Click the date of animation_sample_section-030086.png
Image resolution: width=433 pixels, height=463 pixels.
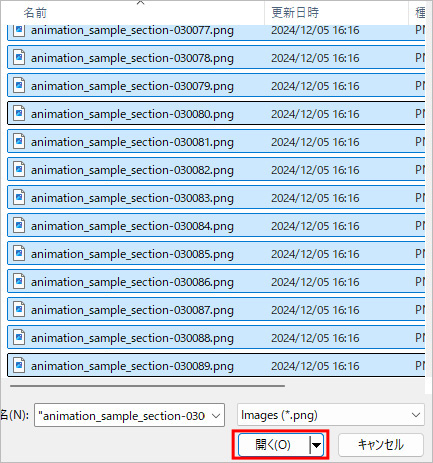pyautogui.click(x=315, y=282)
